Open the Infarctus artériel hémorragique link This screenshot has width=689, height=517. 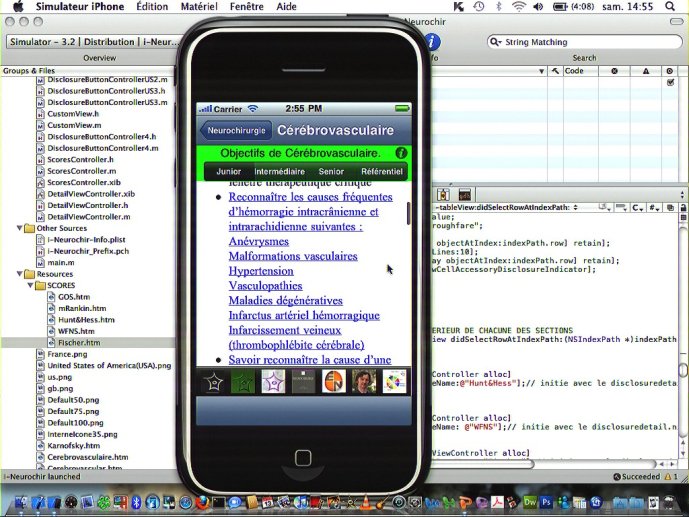304,315
